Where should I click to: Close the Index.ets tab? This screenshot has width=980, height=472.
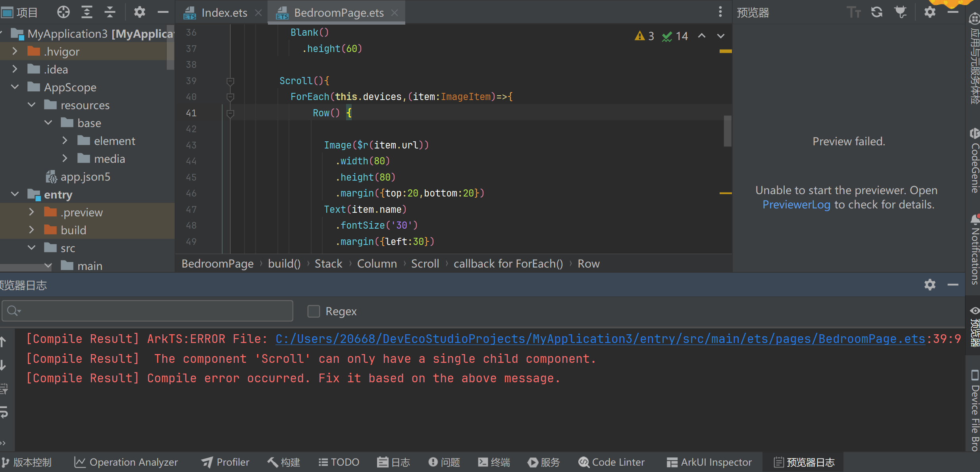click(x=258, y=13)
